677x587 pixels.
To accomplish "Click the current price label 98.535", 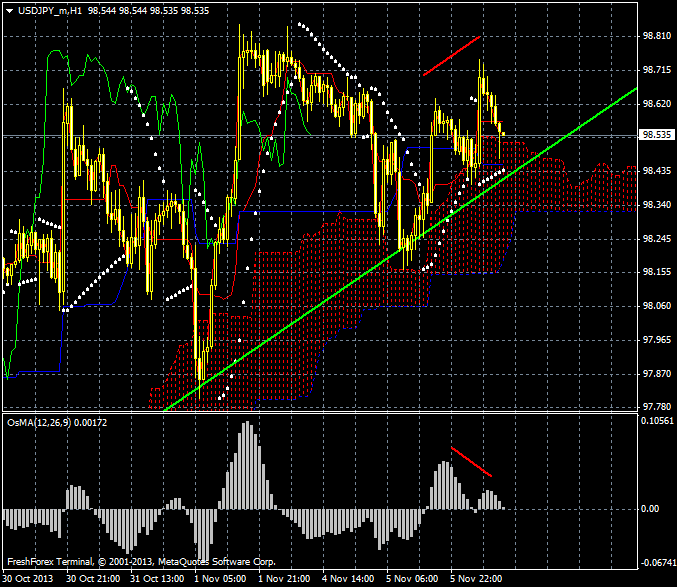I will (656, 135).
